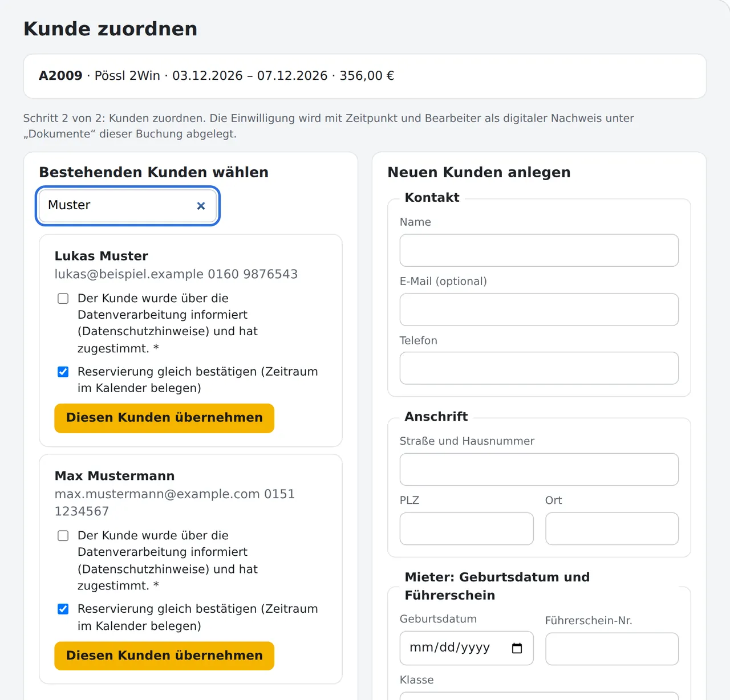Click the Klasse field label
This screenshot has width=730, height=700.
click(x=417, y=680)
